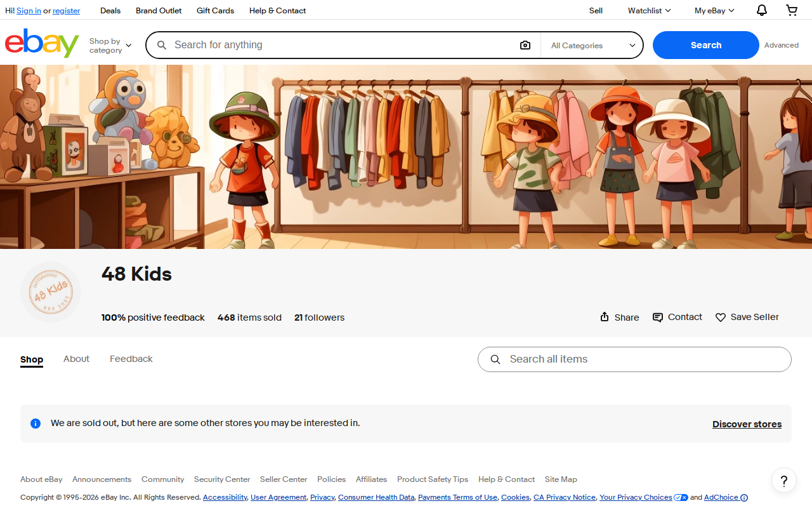Screen dimensions: 812x508
Task: Open Help & Contact in top bar
Action: pos(277,10)
